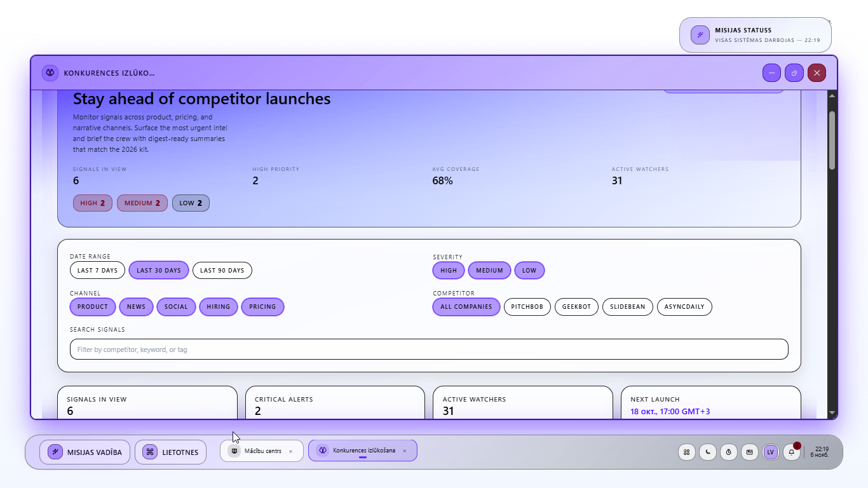This screenshot has height=488, width=868.
Task: Click the Misijas statuss rocket badge icon
Action: pos(700,35)
